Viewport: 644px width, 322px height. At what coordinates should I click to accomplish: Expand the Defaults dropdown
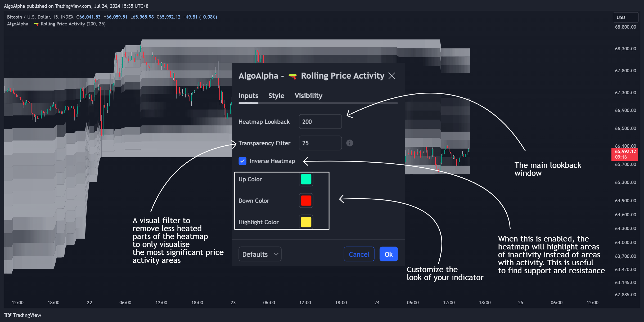click(260, 254)
